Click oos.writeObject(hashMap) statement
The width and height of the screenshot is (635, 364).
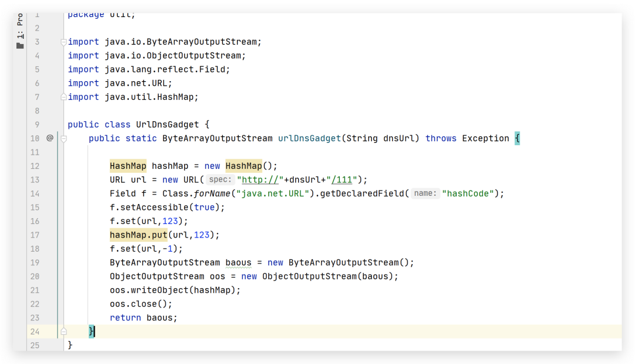tap(175, 290)
